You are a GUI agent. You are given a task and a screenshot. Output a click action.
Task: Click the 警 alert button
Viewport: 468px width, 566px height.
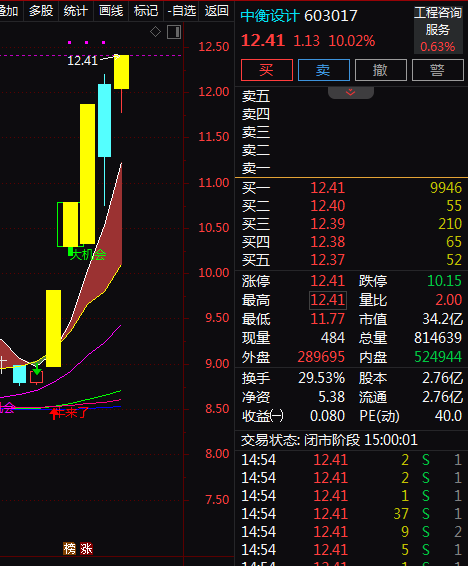point(438,70)
